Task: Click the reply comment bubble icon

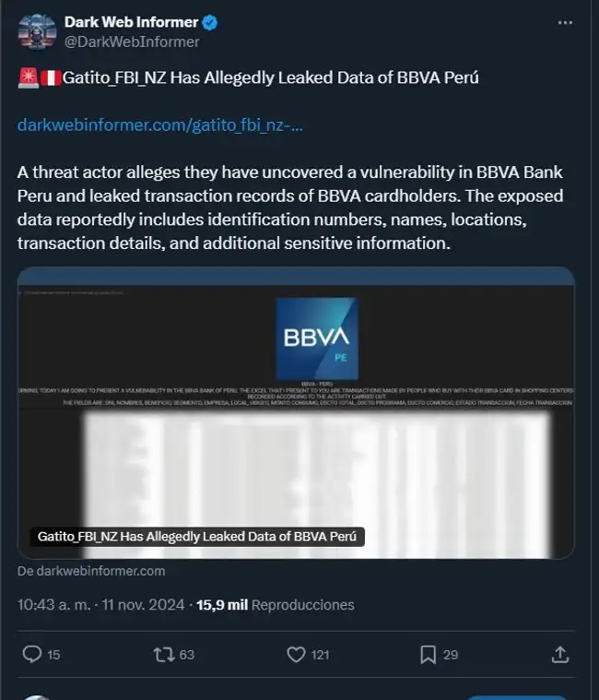Action: tap(31, 655)
